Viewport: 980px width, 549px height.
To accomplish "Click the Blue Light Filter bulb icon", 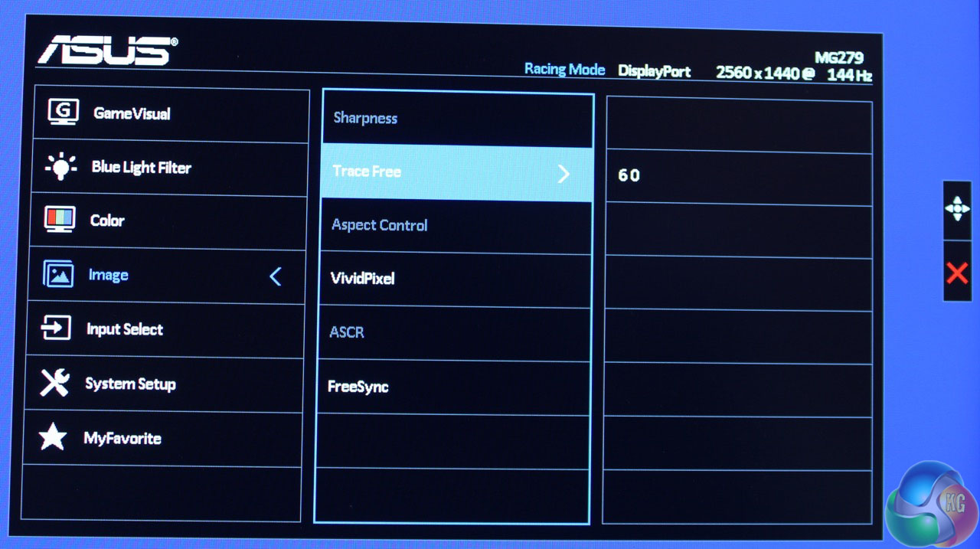I will click(x=61, y=167).
